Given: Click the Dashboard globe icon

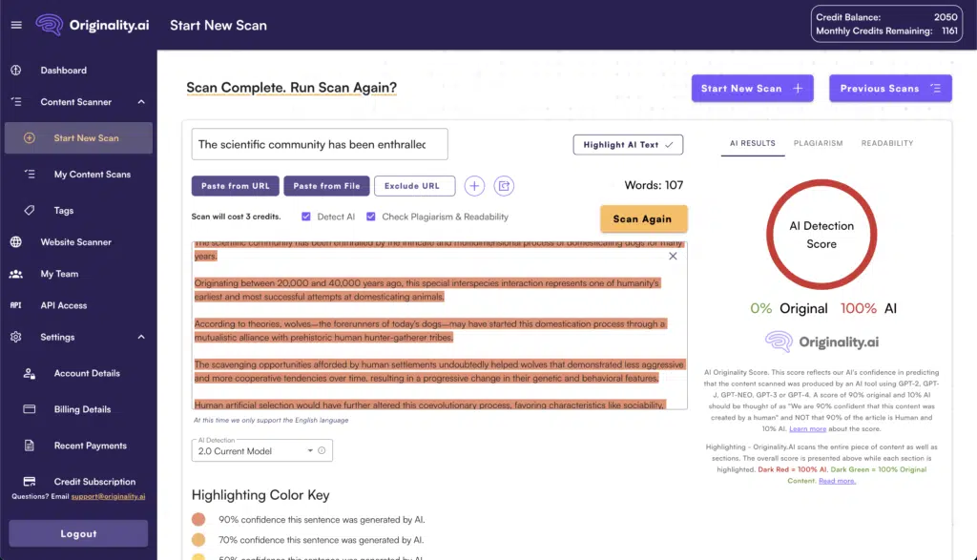Looking at the screenshot, I should click(16, 71).
